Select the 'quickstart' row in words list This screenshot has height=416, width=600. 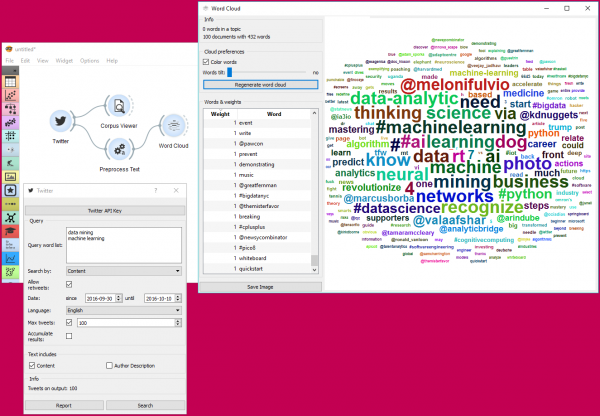click(x=257, y=269)
